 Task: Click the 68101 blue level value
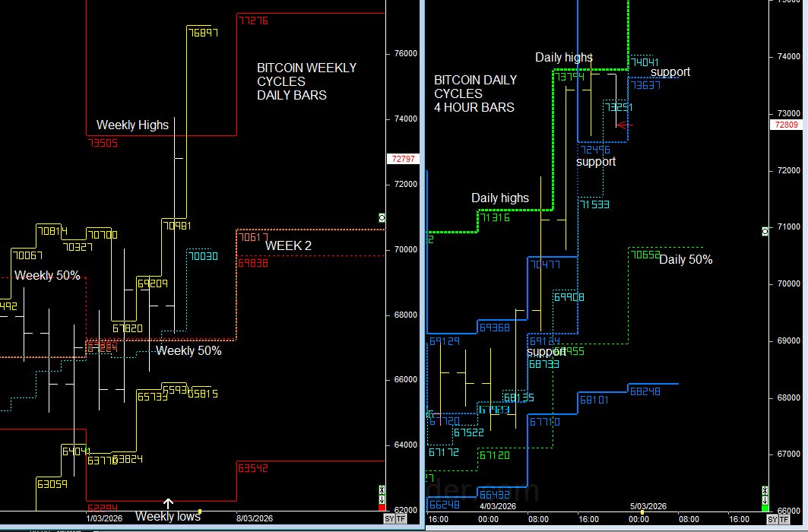pos(594,400)
